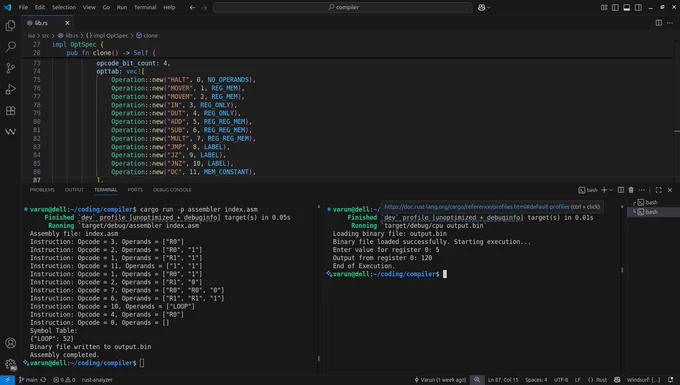Open the editor More Actions menu
Screen dimensions: 680x385
coord(670,23)
